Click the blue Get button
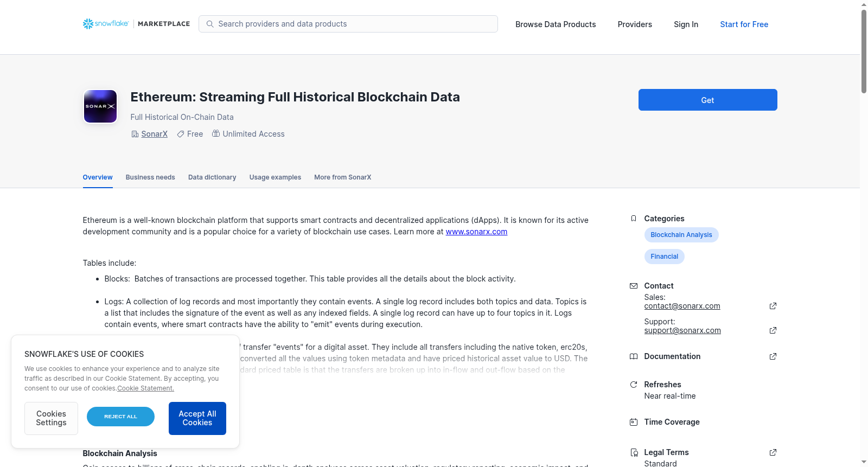 (x=707, y=100)
